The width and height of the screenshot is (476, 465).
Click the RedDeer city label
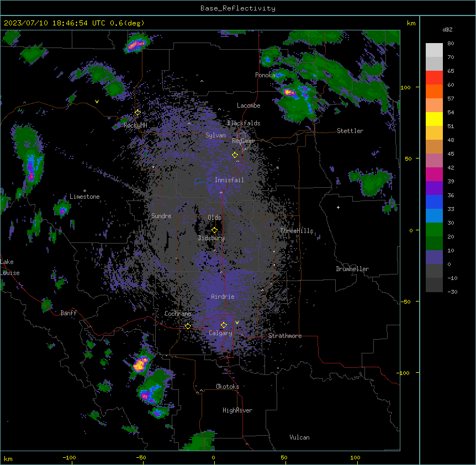pyautogui.click(x=243, y=141)
